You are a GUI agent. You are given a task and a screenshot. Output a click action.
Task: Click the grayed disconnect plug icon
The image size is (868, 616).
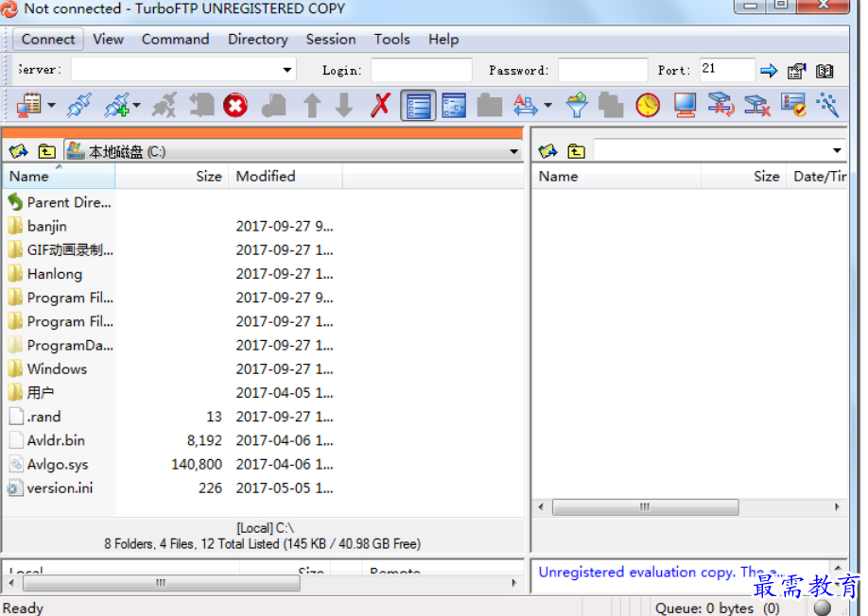pos(165,105)
